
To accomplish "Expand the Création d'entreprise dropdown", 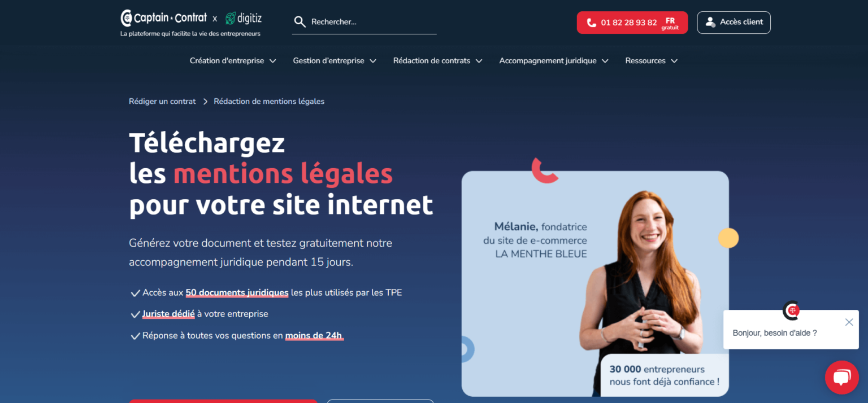I will [x=233, y=60].
